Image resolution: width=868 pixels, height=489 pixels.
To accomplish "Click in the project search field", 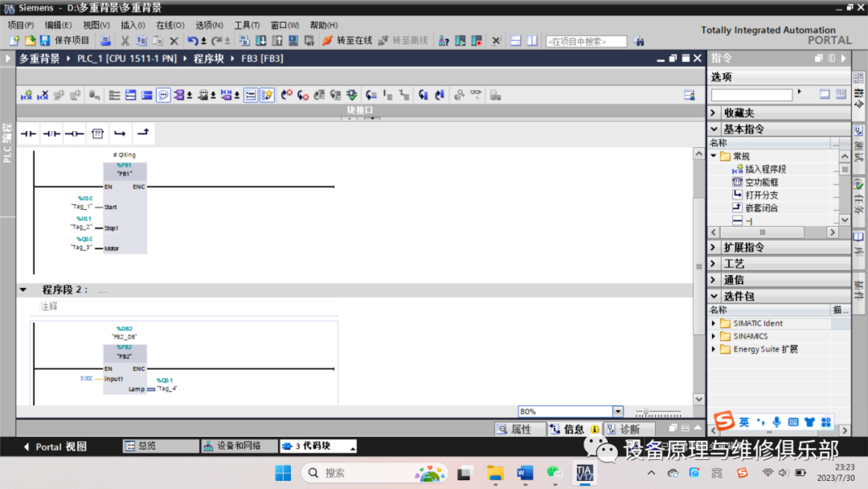I will (586, 41).
